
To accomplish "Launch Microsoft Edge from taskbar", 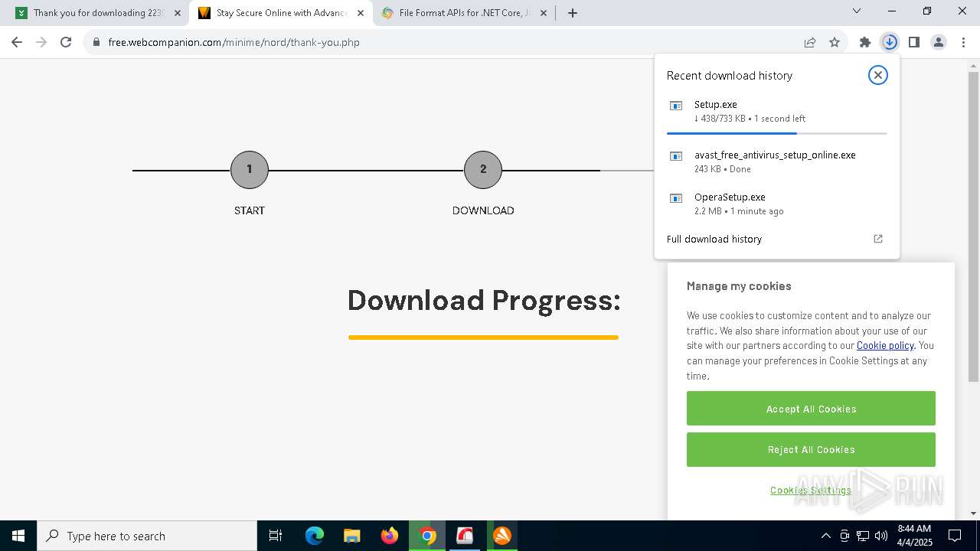I will click(315, 536).
